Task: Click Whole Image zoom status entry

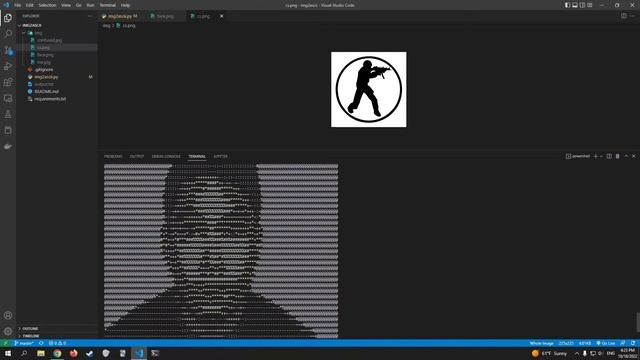Action: 542,343
